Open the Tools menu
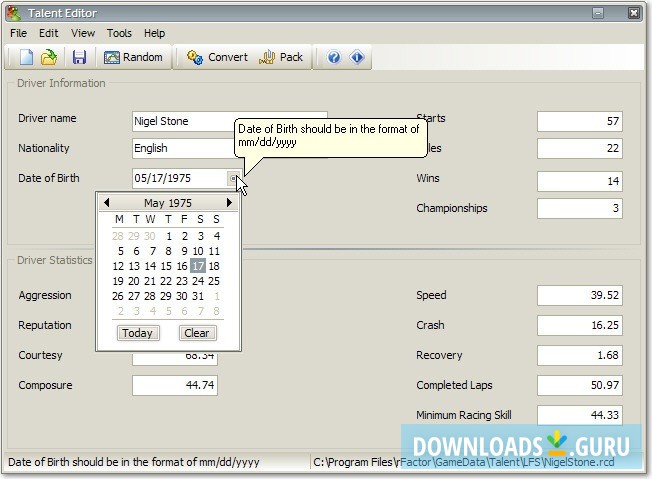This screenshot has height=479, width=652. [119, 33]
